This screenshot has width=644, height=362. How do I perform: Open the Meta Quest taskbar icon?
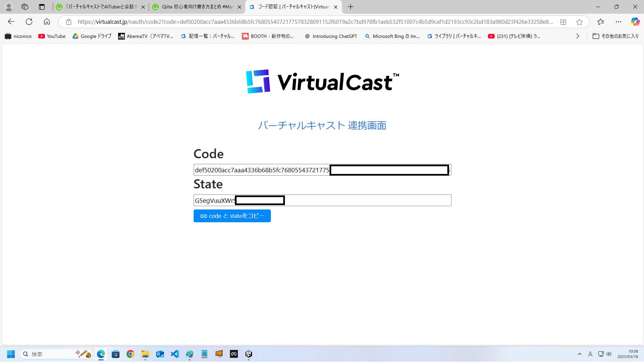234,354
